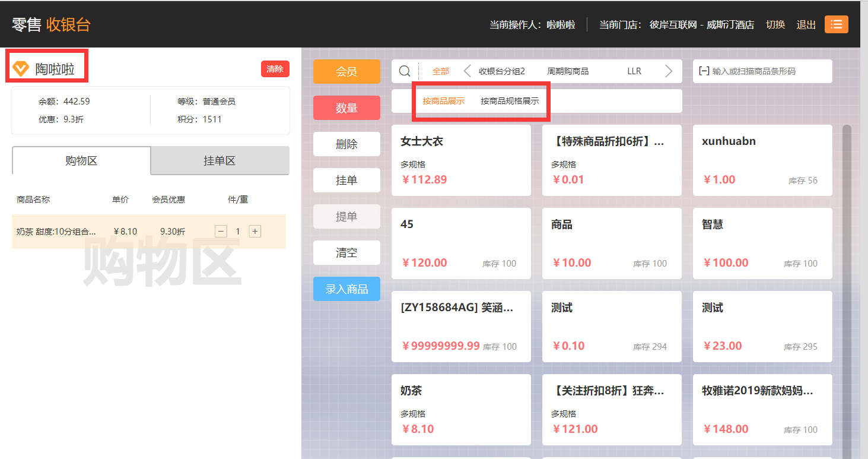Focus the product barcode input field
The height and width of the screenshot is (459, 868).
click(x=762, y=71)
